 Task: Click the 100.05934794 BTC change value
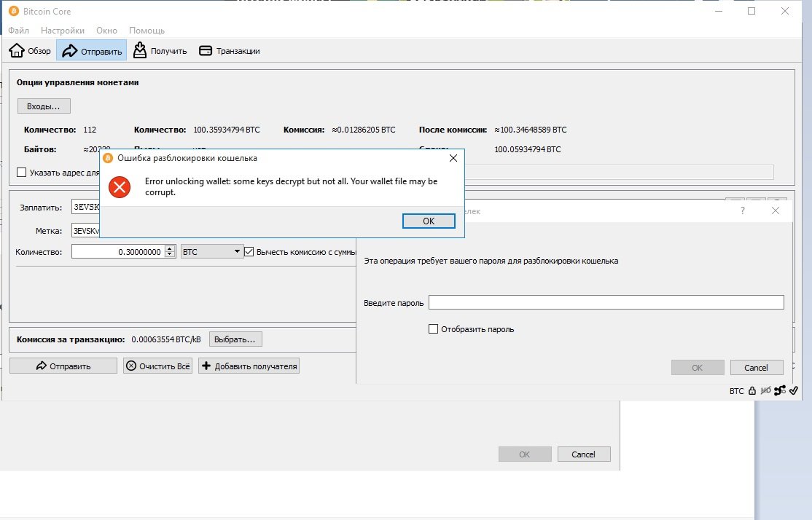(528, 149)
